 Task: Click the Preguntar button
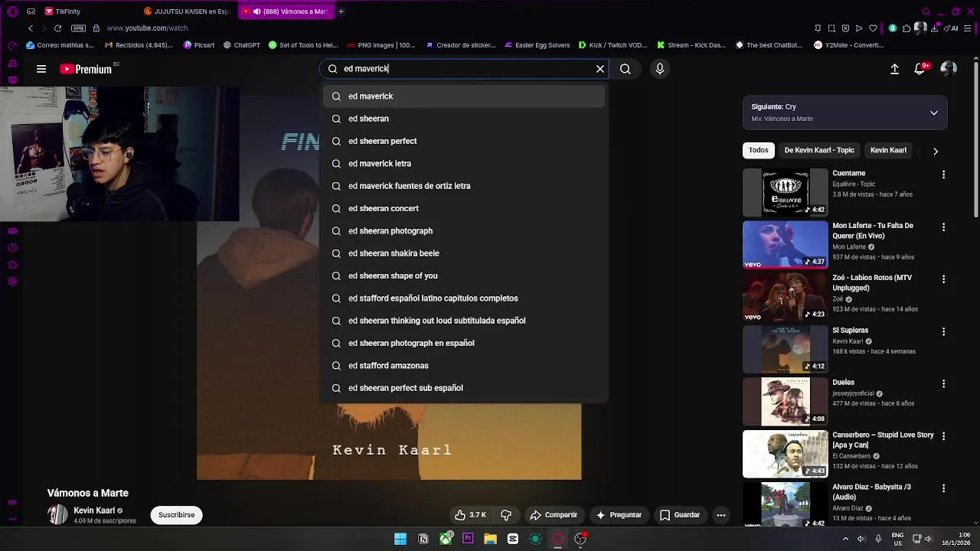click(x=619, y=515)
